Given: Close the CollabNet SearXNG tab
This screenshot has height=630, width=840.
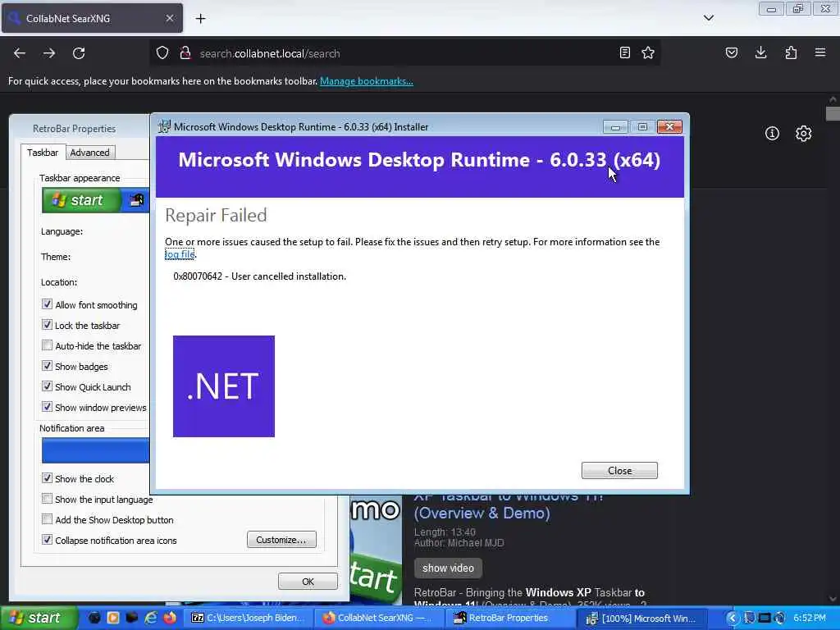Looking at the screenshot, I should 169,18.
